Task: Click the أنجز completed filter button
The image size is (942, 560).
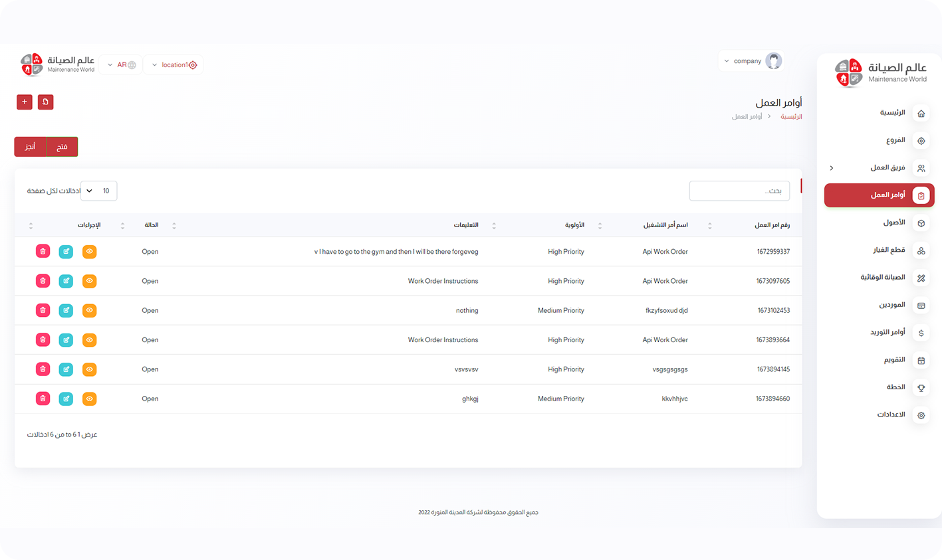Action: click(x=31, y=147)
